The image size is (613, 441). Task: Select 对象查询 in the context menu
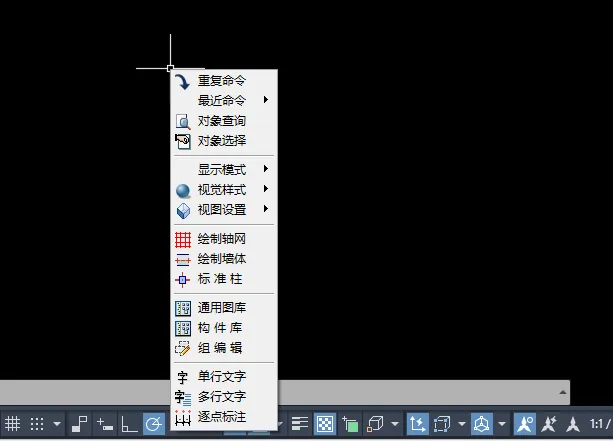[224, 121]
